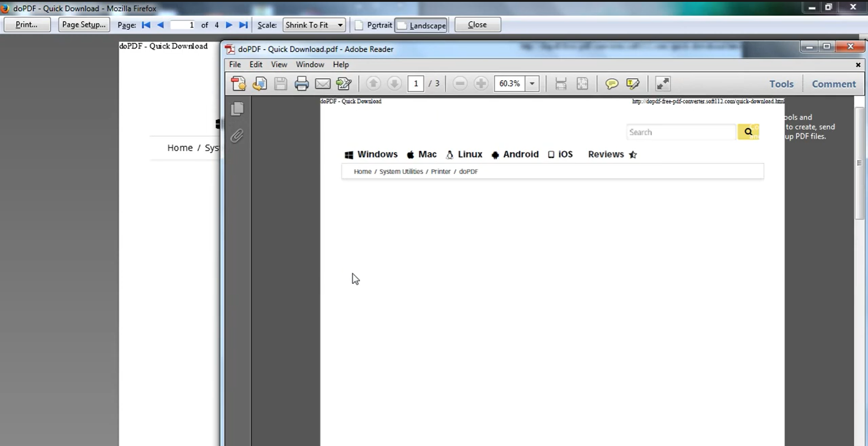Maximize the Adobe Reader window
The width and height of the screenshot is (868, 446).
pyautogui.click(x=826, y=47)
